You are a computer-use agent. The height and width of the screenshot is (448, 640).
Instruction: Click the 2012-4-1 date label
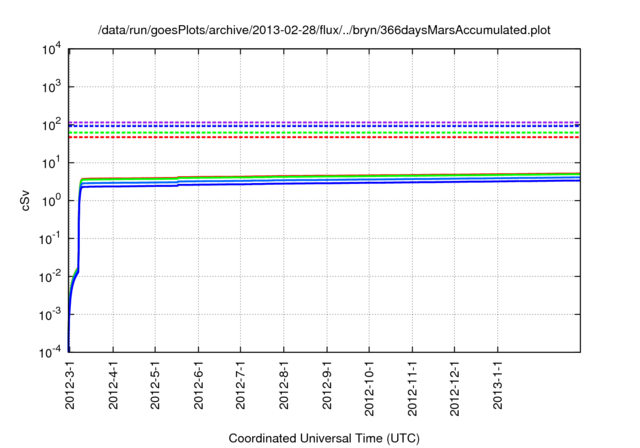pos(113,384)
